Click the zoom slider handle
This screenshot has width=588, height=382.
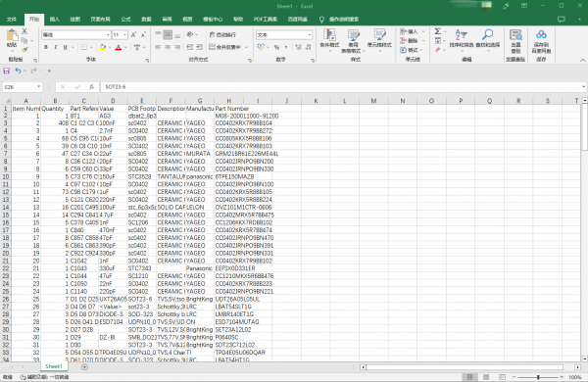coord(538,377)
